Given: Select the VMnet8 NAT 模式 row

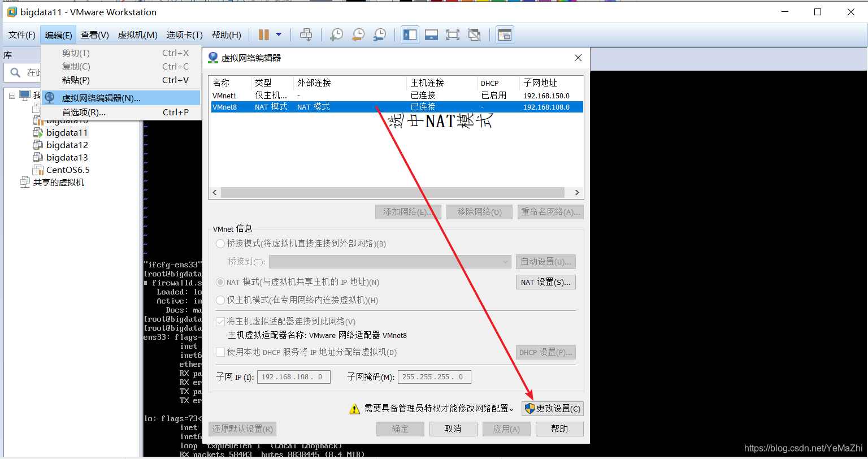Looking at the screenshot, I should (x=397, y=107).
